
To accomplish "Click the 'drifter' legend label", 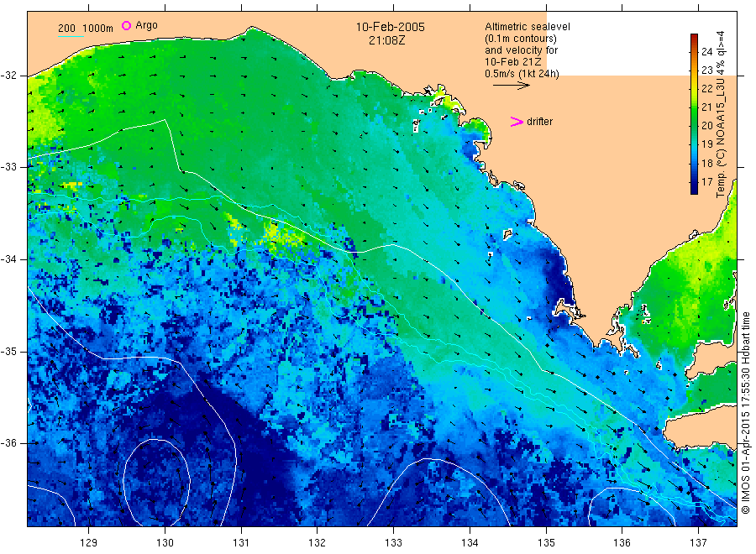I will [x=539, y=122].
